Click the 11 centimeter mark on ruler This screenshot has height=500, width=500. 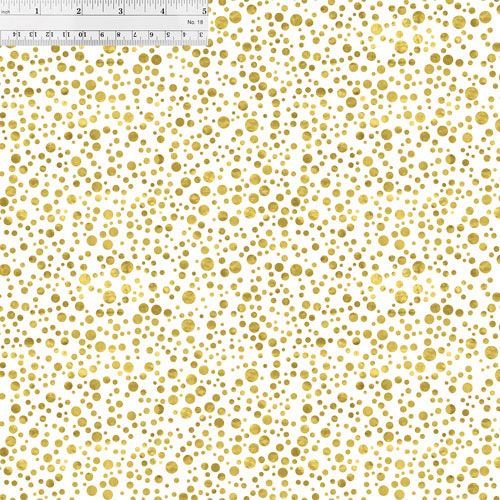coord(66,34)
